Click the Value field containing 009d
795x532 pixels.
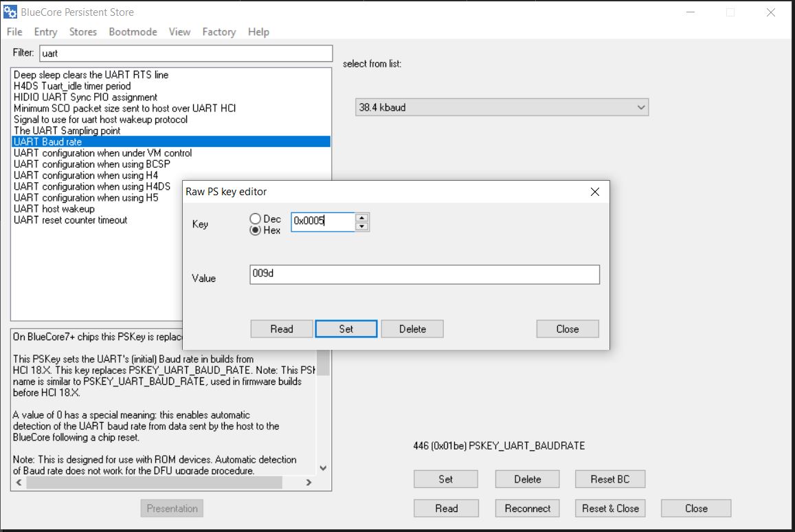[425, 274]
